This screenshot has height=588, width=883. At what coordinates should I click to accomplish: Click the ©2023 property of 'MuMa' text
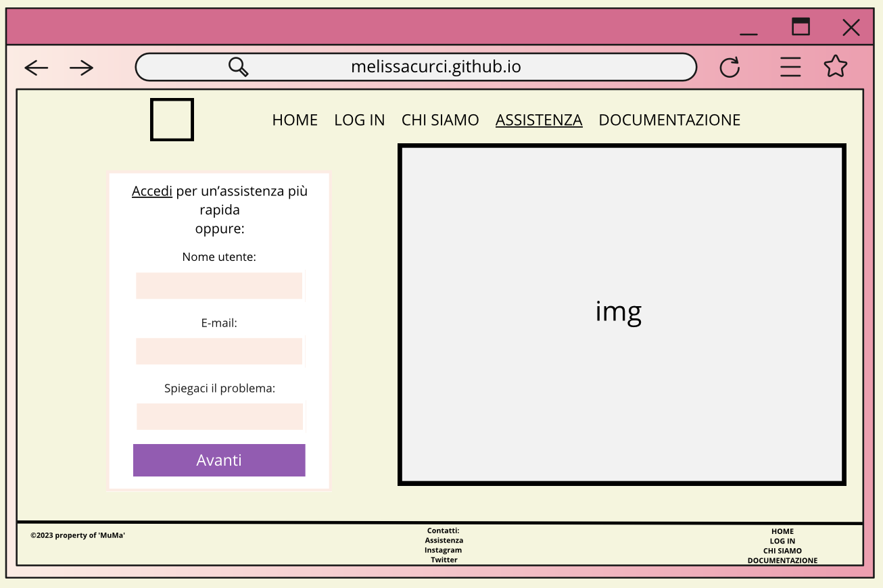pos(78,535)
